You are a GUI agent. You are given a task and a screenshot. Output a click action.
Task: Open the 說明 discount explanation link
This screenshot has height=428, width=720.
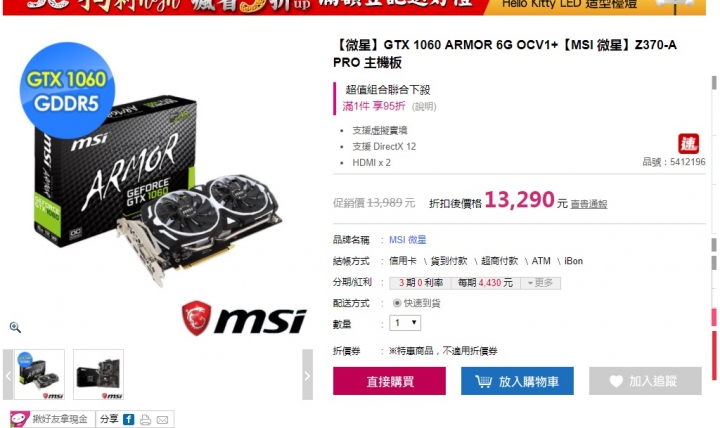(424, 107)
